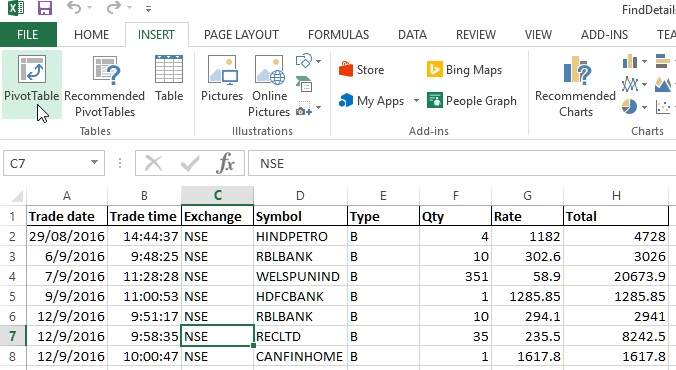The width and height of the screenshot is (676, 370).
Task: Select cell with HINDPETRO symbol
Action: point(300,236)
